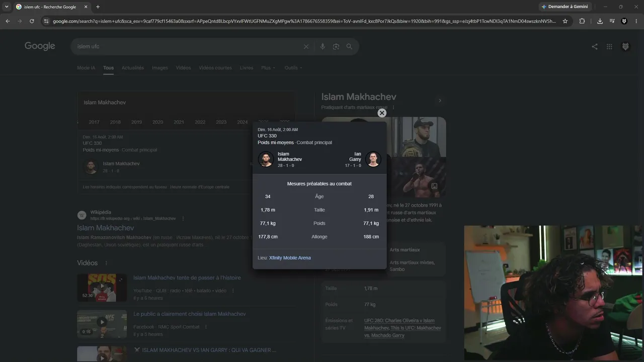The width and height of the screenshot is (644, 362).
Task: Open the site information icon beside URL
Action: point(46,21)
